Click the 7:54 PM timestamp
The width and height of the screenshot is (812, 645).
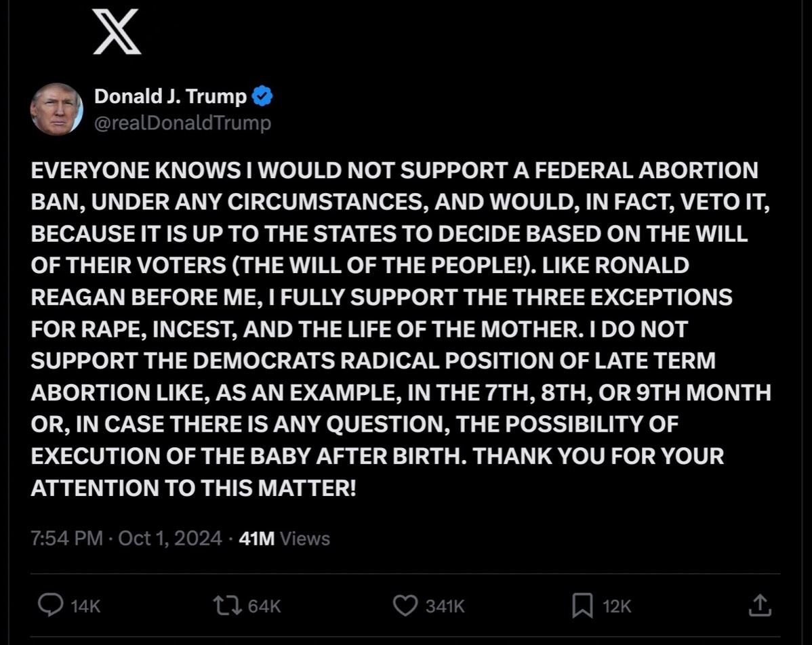tap(66, 539)
